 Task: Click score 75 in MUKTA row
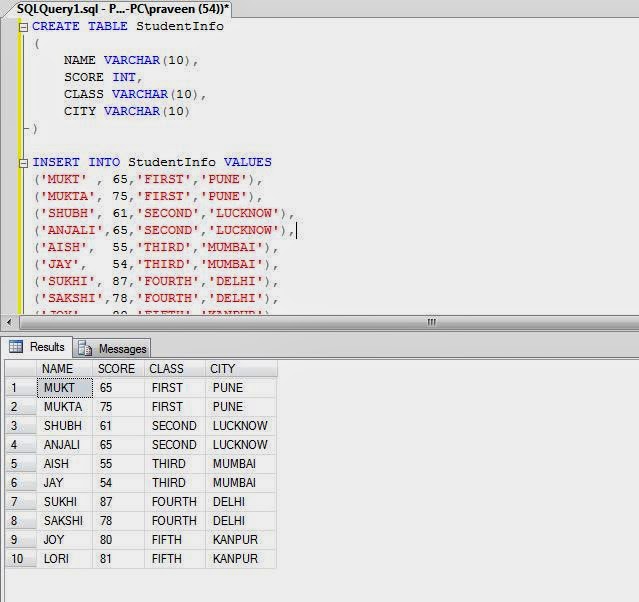pos(119,407)
